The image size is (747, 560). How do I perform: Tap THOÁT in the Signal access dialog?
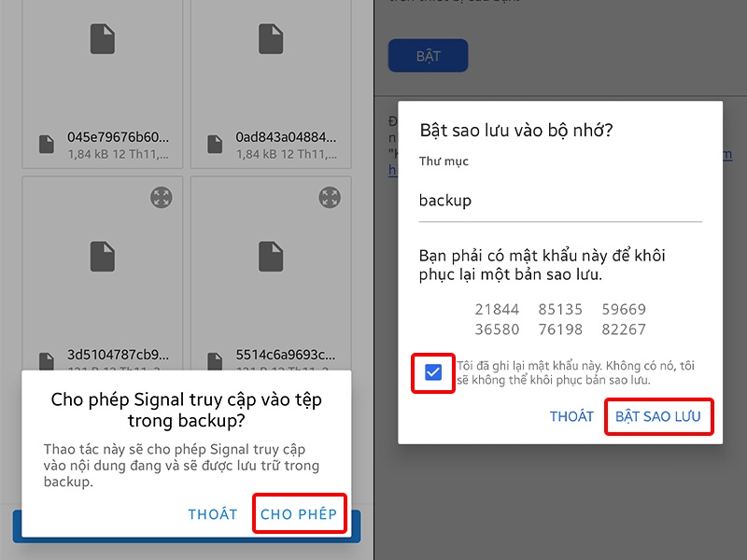coord(213,514)
